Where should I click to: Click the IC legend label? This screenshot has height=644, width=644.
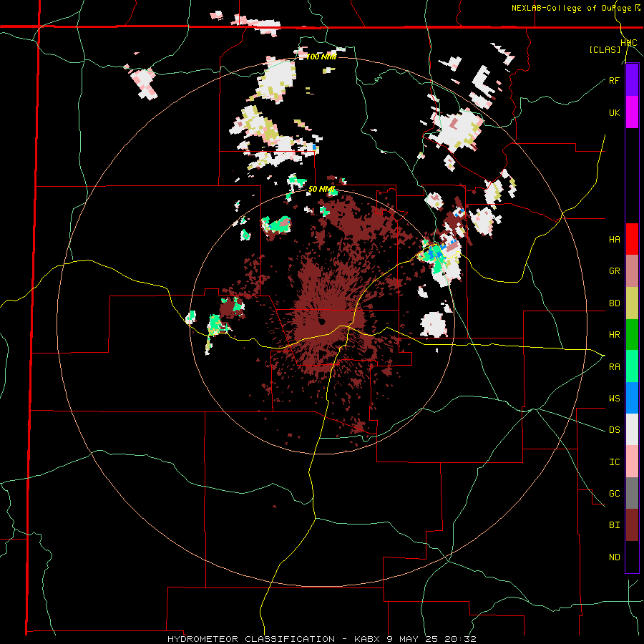coord(614,462)
